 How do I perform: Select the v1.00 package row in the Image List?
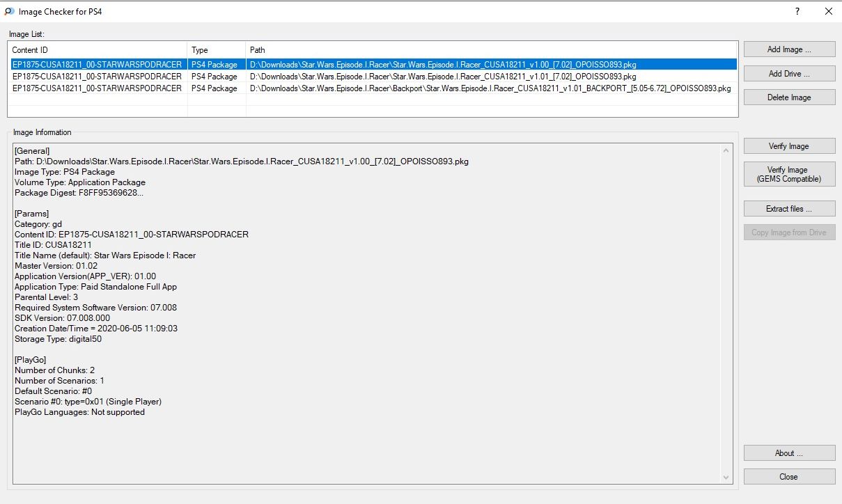click(373, 64)
